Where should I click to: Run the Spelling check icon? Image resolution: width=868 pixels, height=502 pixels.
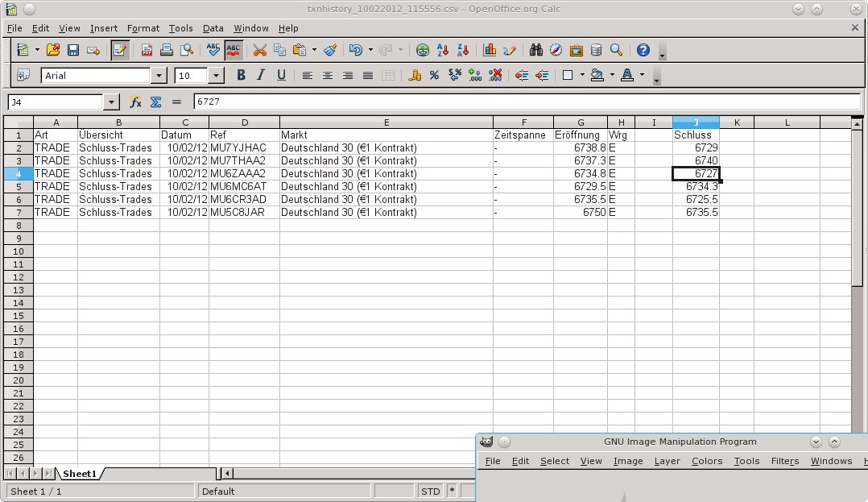click(x=213, y=50)
